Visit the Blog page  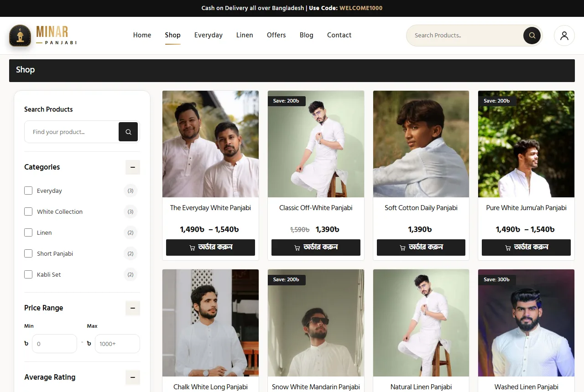click(x=307, y=35)
